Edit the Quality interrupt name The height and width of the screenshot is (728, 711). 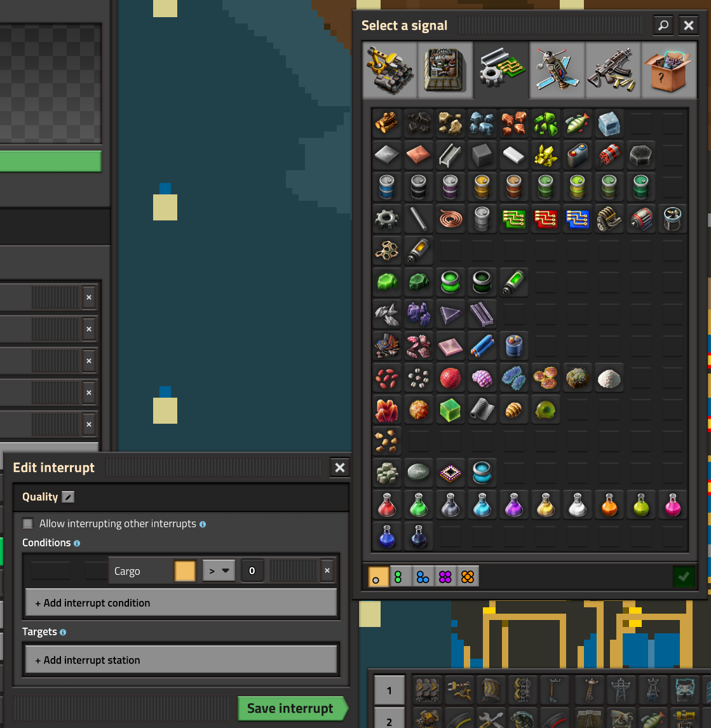coord(68,497)
